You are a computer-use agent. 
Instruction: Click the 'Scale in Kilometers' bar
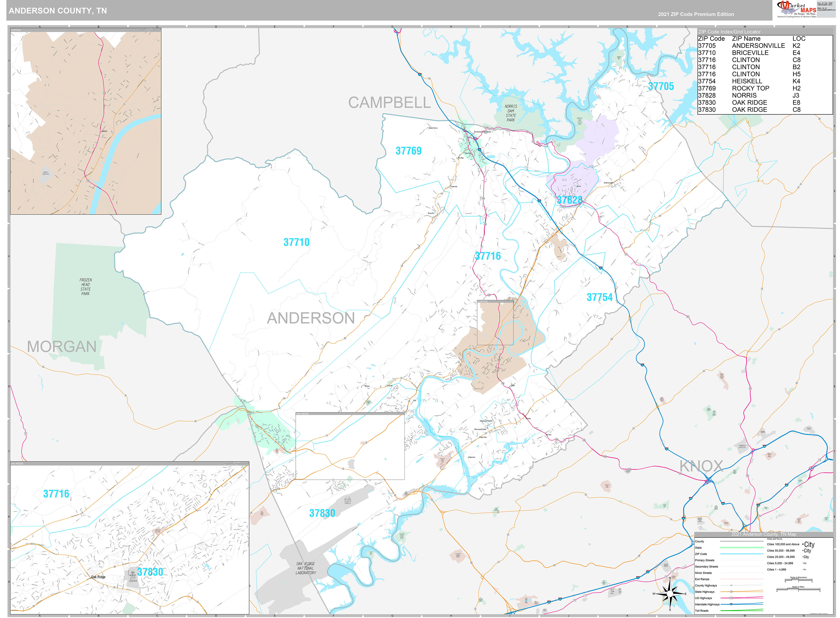click(x=798, y=579)
